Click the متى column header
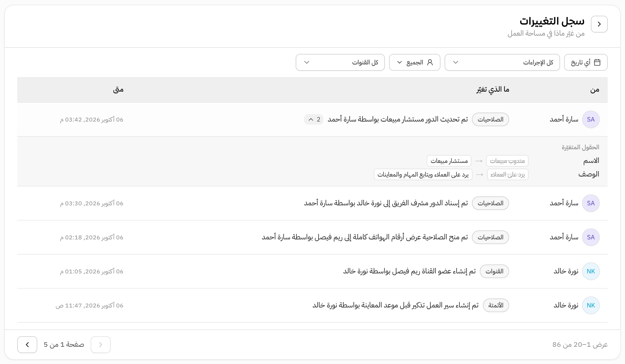This screenshot has height=364, width=625. tap(118, 90)
